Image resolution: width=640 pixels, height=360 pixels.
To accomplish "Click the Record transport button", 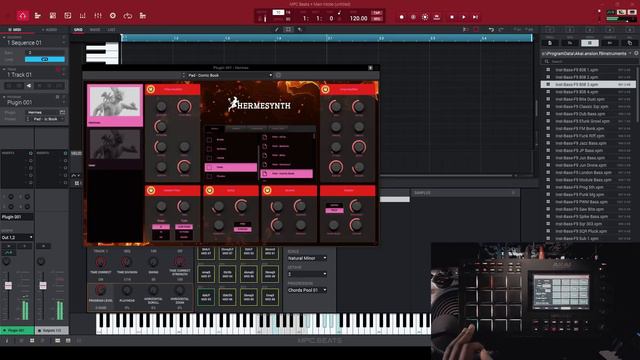I will (x=402, y=17).
